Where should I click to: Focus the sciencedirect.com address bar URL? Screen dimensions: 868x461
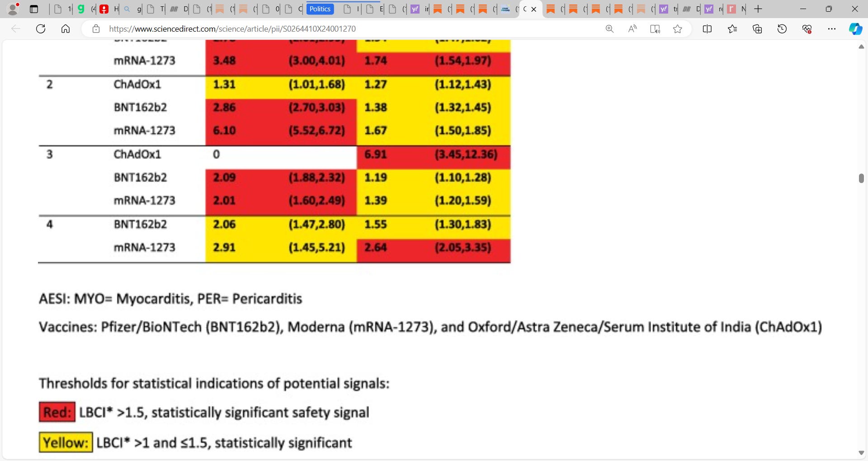pyautogui.click(x=232, y=29)
